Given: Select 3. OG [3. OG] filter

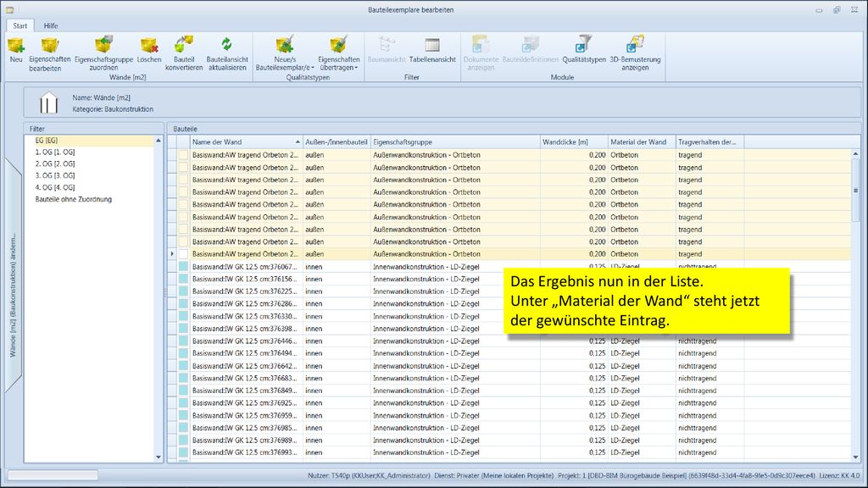Looking at the screenshot, I should pyautogui.click(x=89, y=175).
